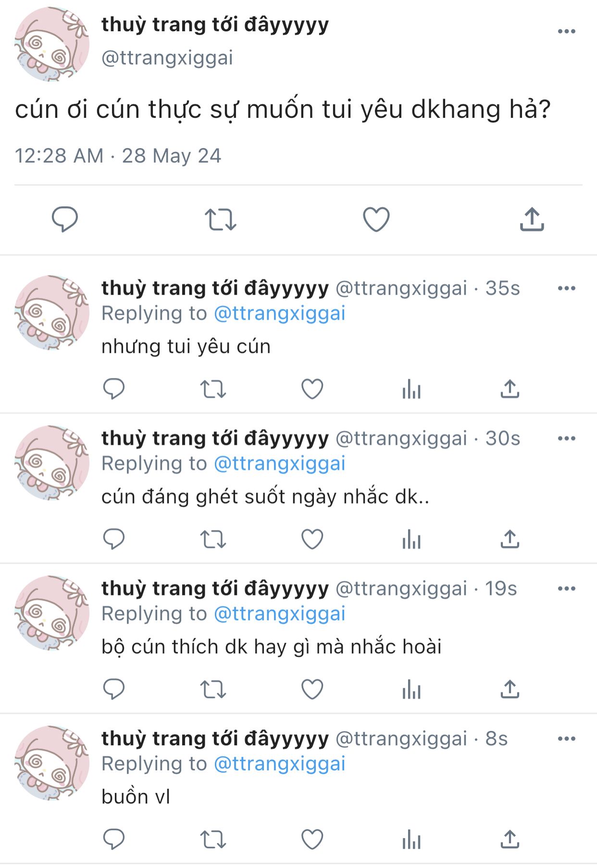Like the 19s reply tweet
Screen dimensions: 597x868
tap(312, 689)
